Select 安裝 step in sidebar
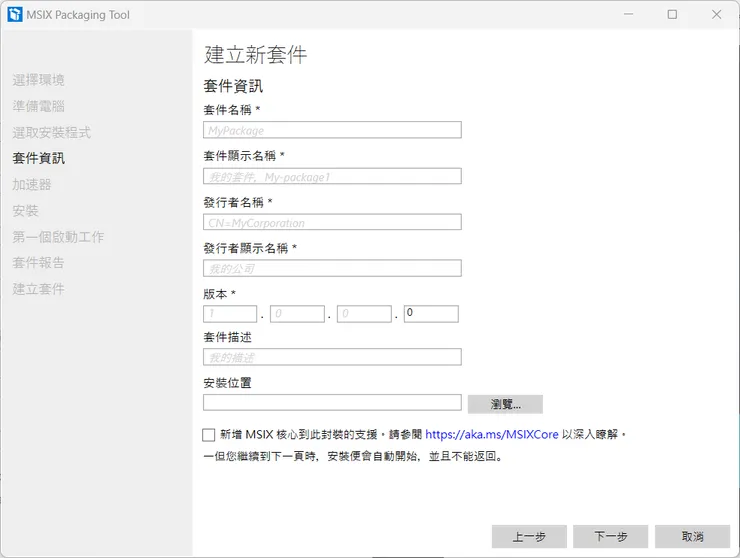The image size is (740, 558). pyautogui.click(x=25, y=211)
